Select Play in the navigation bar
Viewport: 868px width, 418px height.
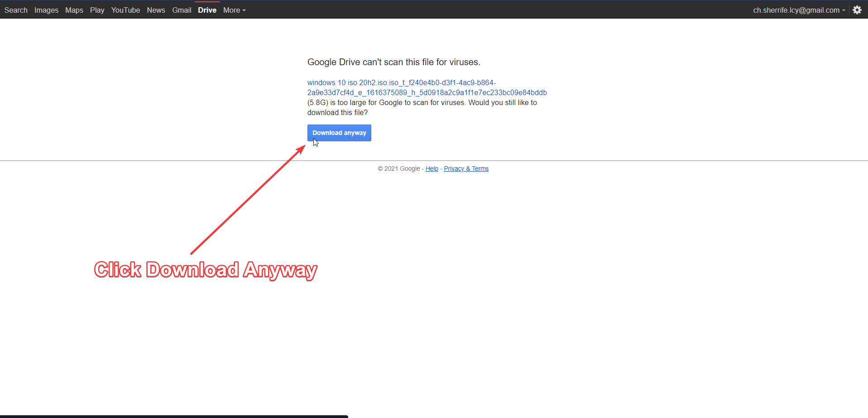pyautogui.click(x=97, y=10)
